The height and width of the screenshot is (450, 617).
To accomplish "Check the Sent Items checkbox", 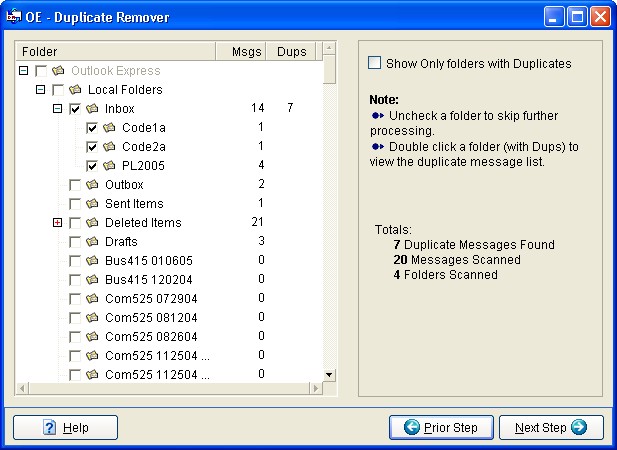I will pos(75,204).
